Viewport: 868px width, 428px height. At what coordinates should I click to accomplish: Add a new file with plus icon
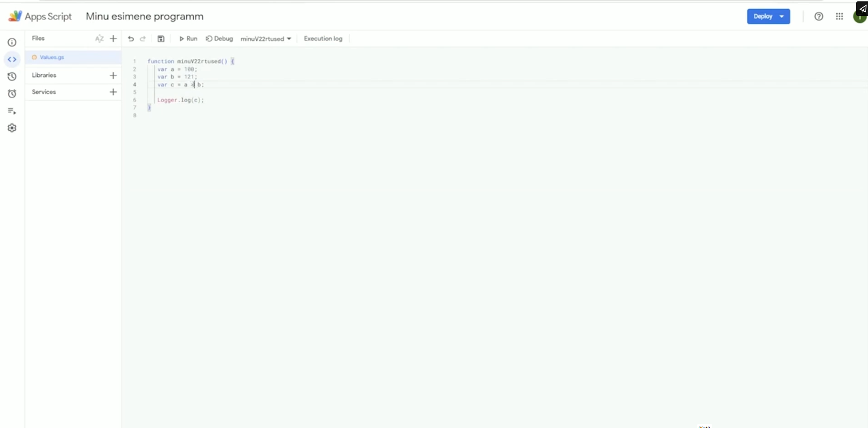point(114,39)
